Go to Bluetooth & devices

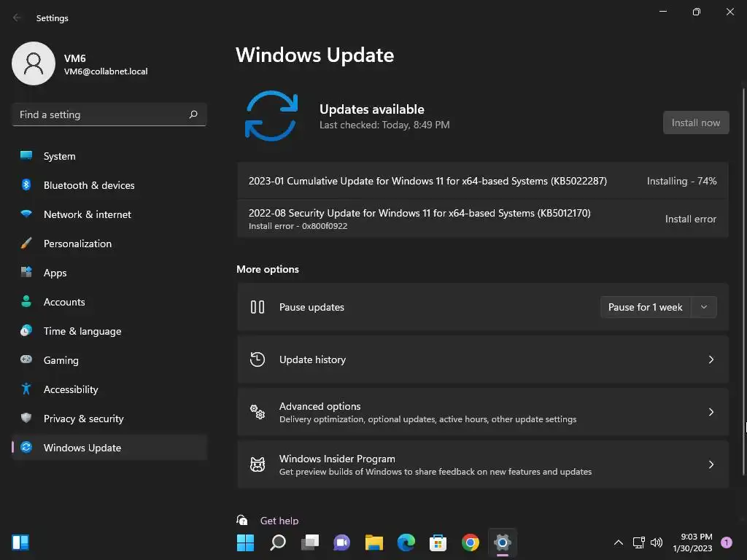(109, 185)
